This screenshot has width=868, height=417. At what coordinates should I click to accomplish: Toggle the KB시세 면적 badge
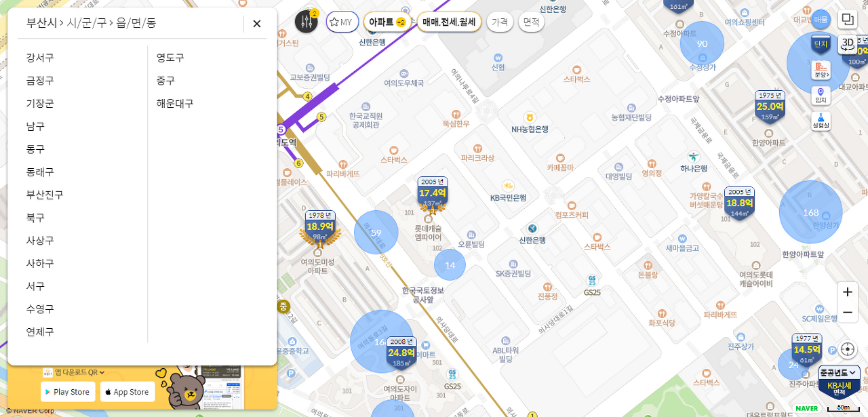coord(839,389)
